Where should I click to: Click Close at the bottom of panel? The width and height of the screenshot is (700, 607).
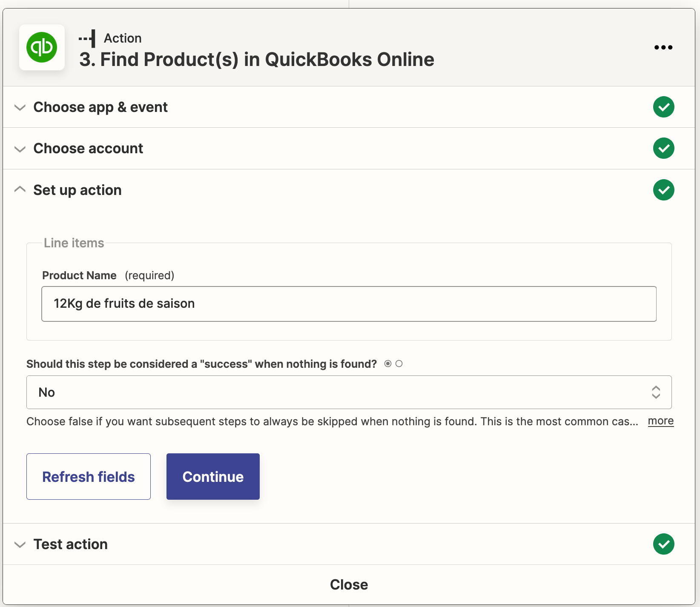point(349,584)
